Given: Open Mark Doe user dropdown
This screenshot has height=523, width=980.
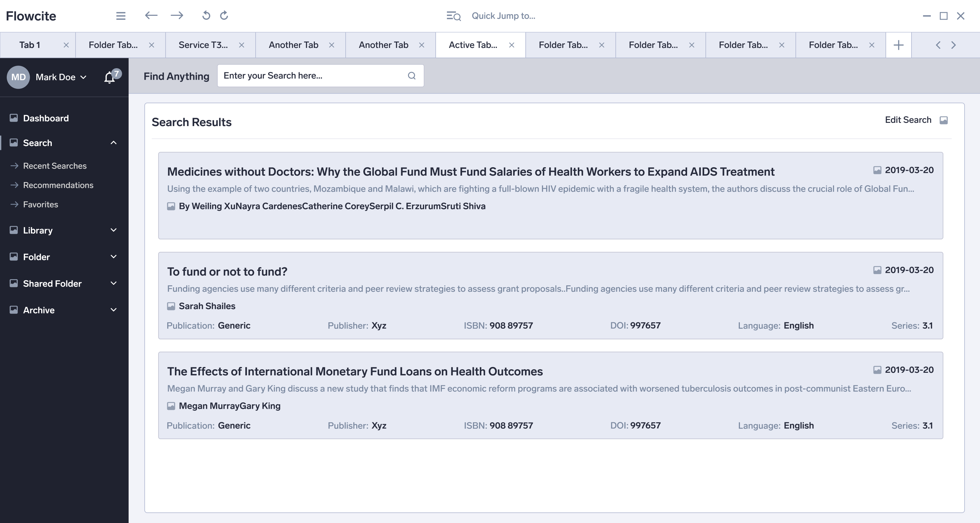Looking at the screenshot, I should tap(61, 77).
